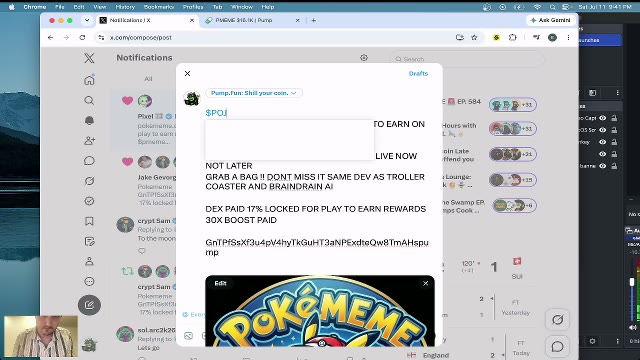Mute the OBS audio speaker icon
640x360 pixels.
(632, 328)
